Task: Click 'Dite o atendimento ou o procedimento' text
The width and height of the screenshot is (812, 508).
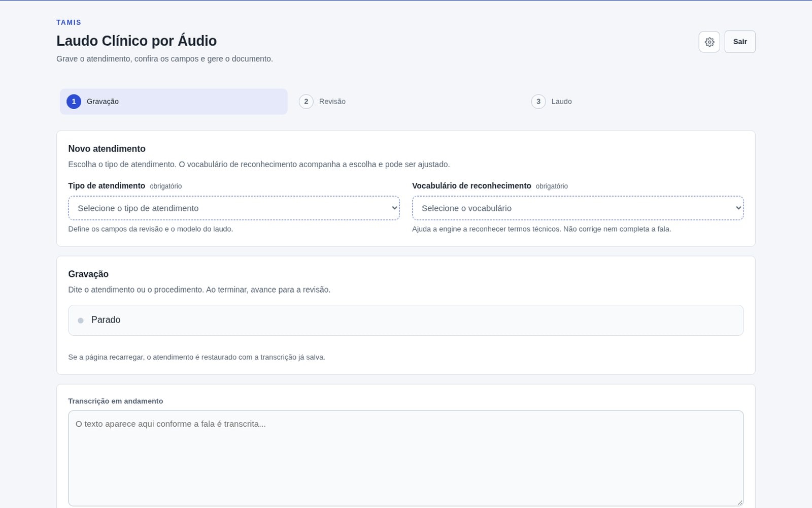Action: pos(199,290)
